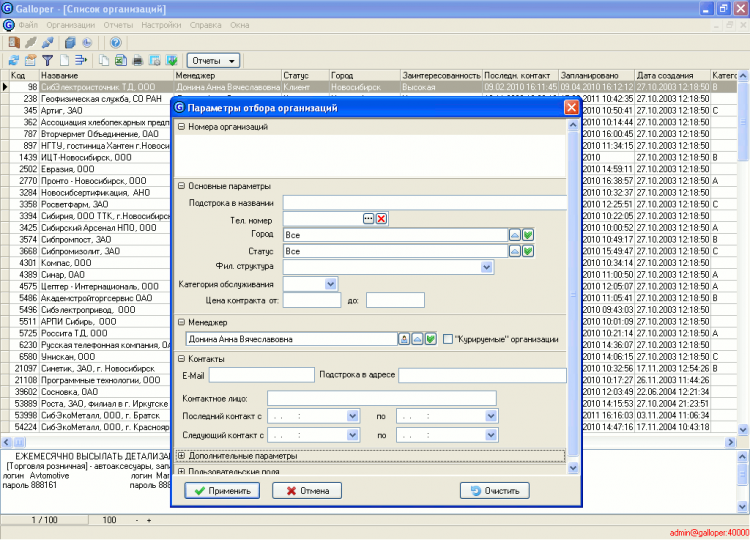Click the refresh list toolbar icon
This screenshot has width=750, height=540.
click(13, 61)
